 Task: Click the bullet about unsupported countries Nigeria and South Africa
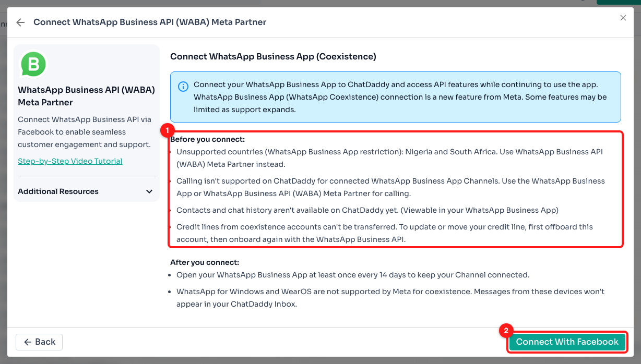coord(389,158)
